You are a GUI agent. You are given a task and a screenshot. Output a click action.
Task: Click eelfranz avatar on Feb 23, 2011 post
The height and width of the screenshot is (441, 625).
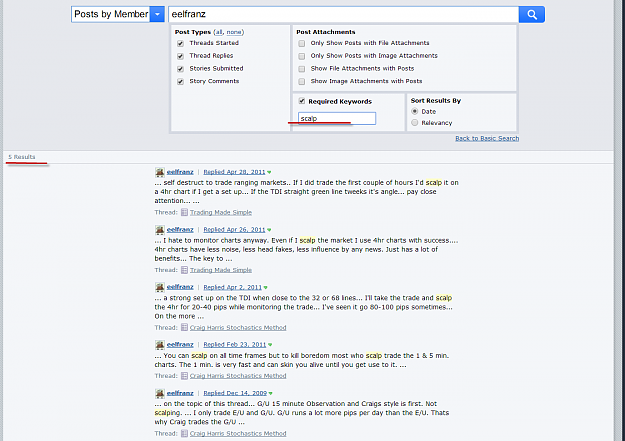(160, 345)
